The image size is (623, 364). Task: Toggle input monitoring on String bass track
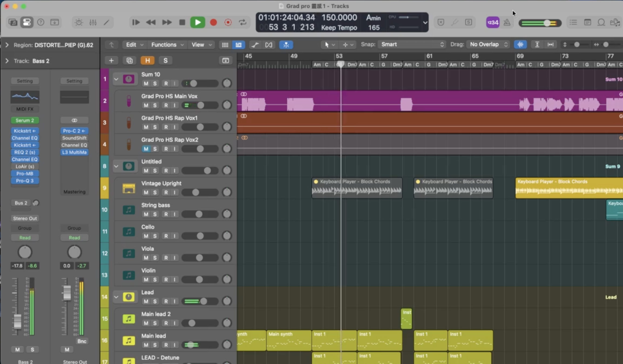coord(175,214)
